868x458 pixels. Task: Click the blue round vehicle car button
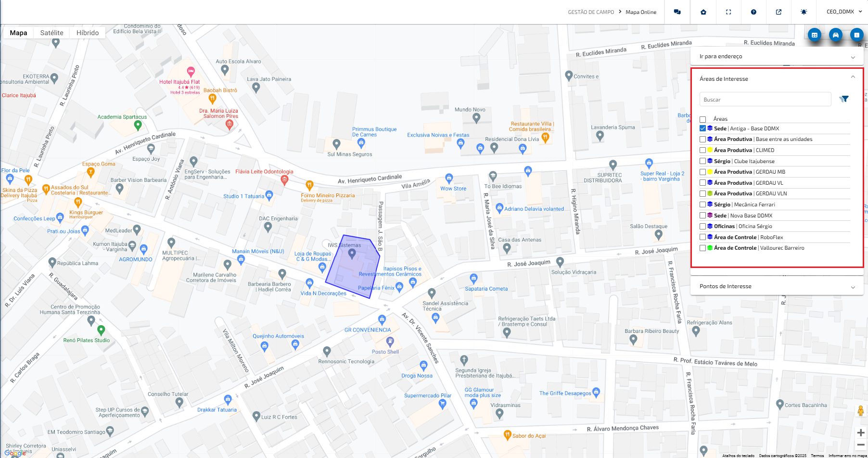(836, 35)
